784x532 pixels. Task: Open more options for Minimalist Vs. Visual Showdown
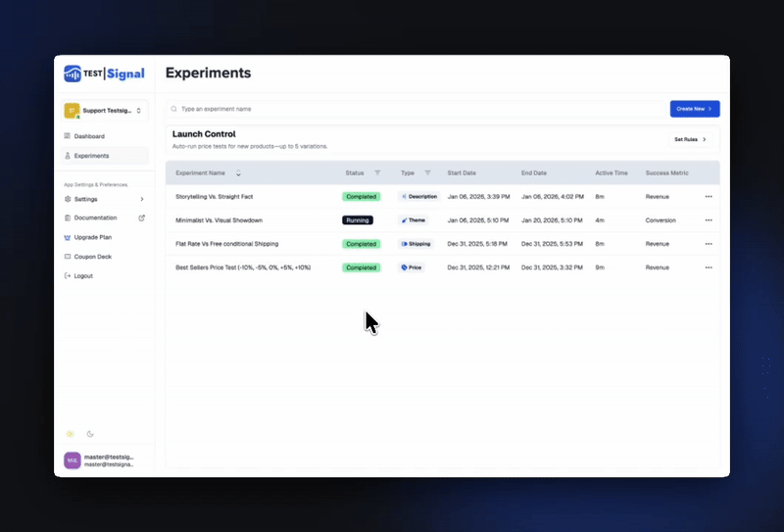[708, 220]
